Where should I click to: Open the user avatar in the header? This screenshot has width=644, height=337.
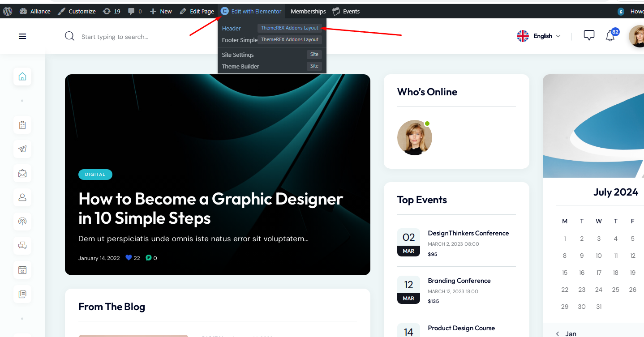coord(636,36)
